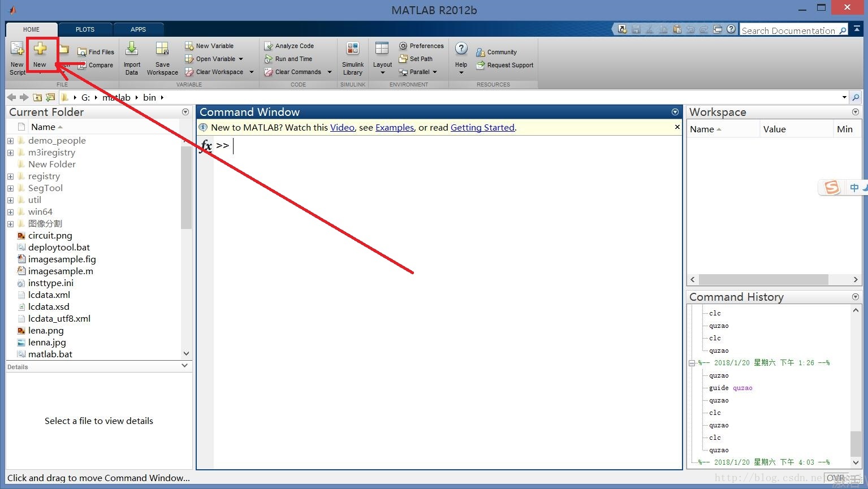
Task: Open the Help button in ribbon
Action: [461, 58]
